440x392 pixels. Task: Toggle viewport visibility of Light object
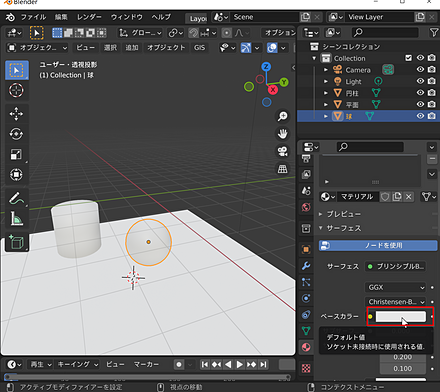coord(420,81)
